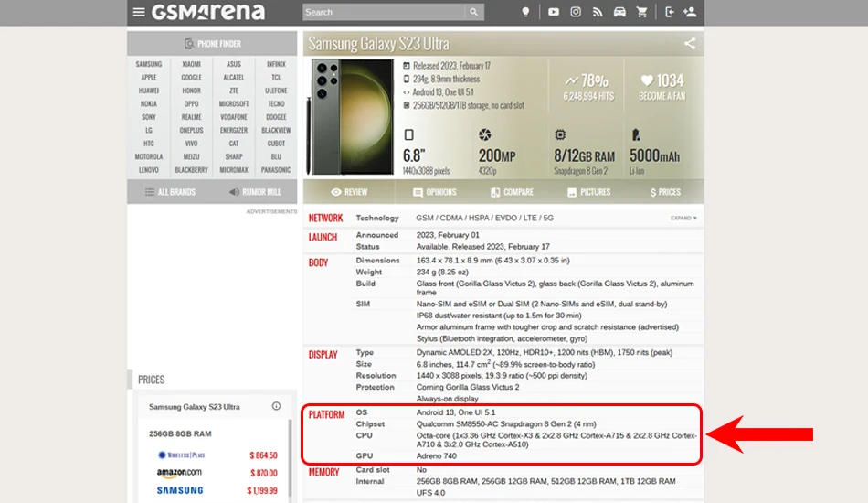Click the Chipset label in Platform

click(370, 423)
